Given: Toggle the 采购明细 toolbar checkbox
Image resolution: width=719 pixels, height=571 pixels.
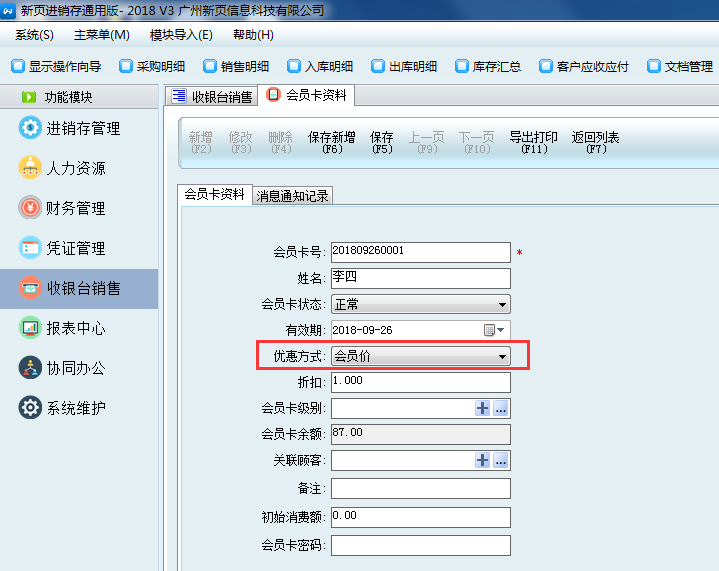Looking at the screenshot, I should click(125, 67).
